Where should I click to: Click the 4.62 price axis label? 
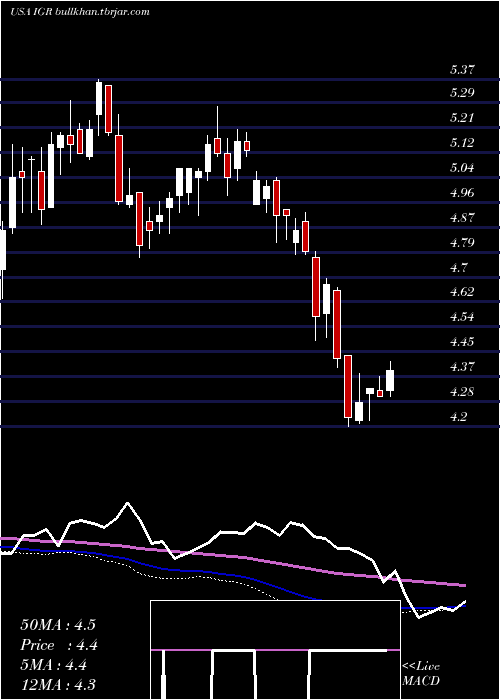[462, 292]
